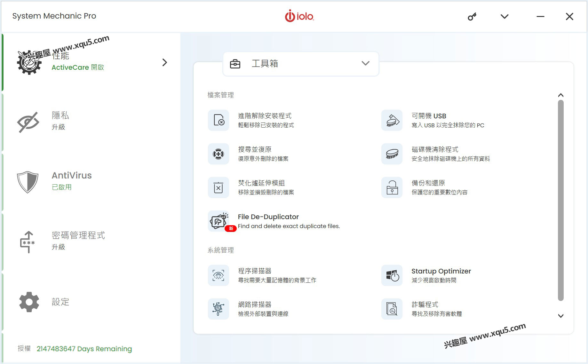
Task: Open the title bar chevron-down menu
Action: [x=505, y=17]
